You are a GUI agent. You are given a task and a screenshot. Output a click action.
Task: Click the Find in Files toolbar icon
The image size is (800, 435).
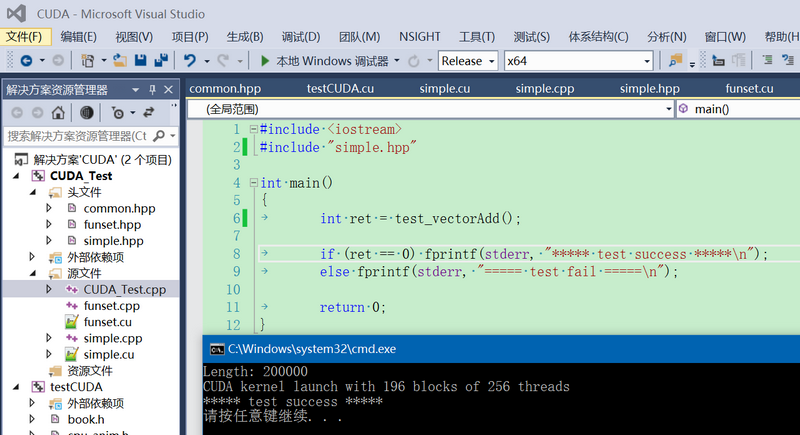[676, 61]
